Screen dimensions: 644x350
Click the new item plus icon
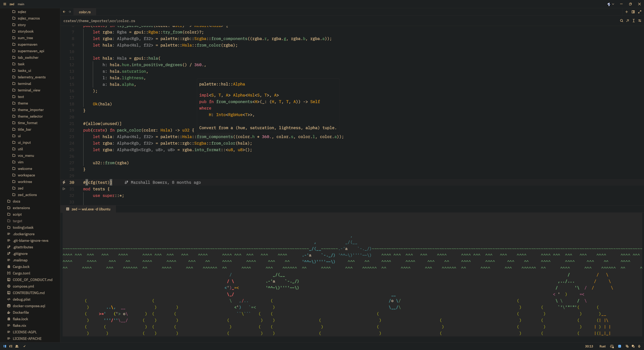coord(627,12)
